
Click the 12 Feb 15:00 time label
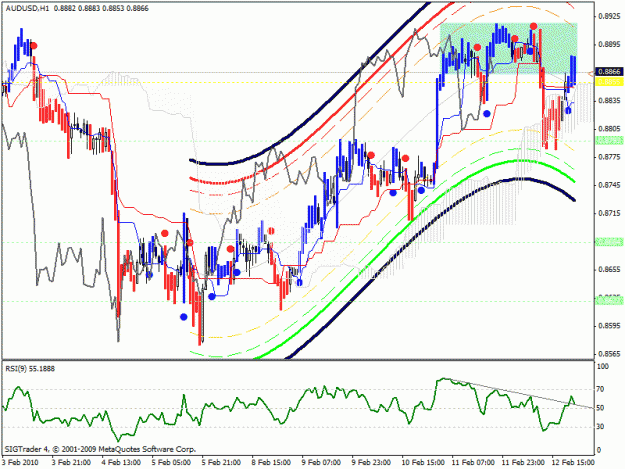(574, 462)
